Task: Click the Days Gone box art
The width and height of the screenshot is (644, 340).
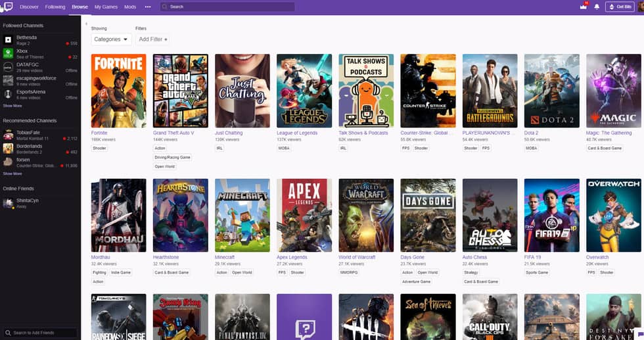Action: [x=428, y=215]
